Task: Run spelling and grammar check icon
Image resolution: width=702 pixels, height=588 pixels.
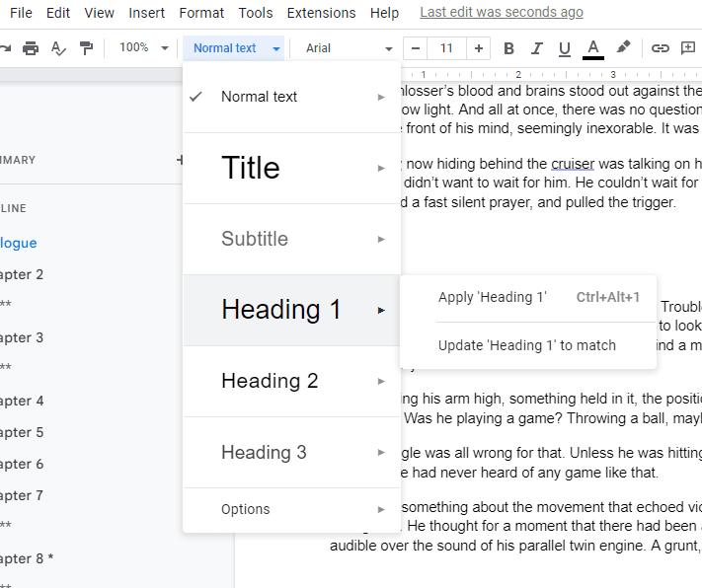Action: pyautogui.click(x=58, y=48)
